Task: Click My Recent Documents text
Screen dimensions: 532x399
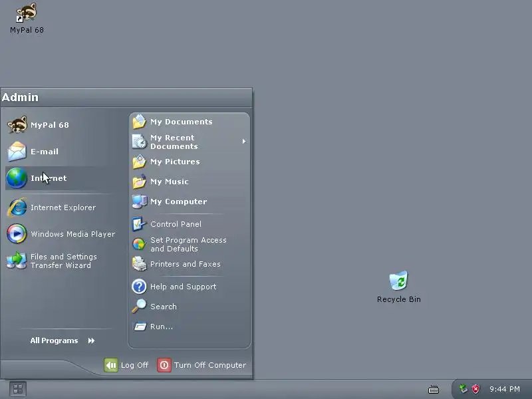Action: pos(174,142)
